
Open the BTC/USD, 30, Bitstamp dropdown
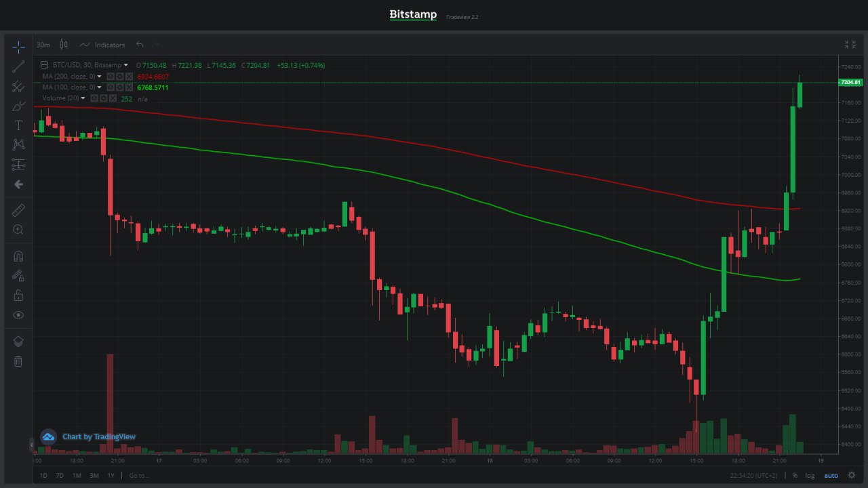(125, 65)
